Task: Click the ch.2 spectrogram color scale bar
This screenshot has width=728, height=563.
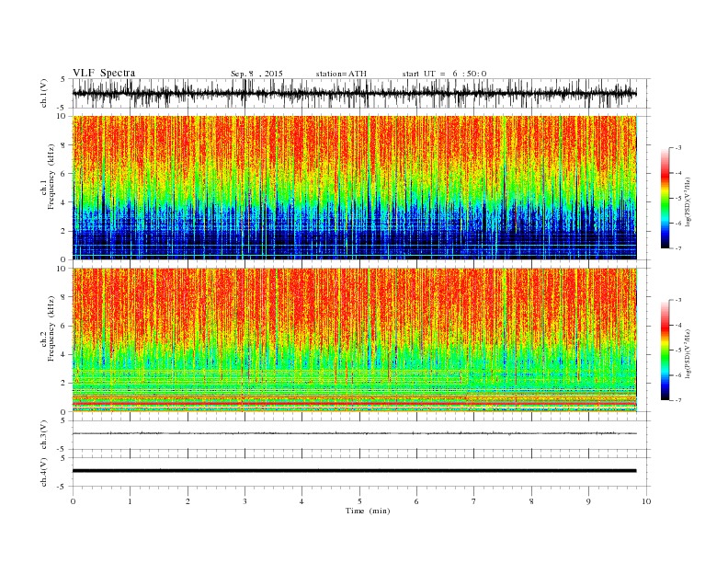Action: (x=665, y=350)
